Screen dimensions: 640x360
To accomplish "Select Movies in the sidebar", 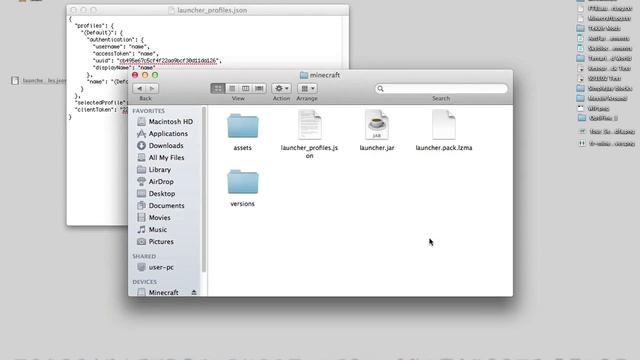I will pyautogui.click(x=165, y=218).
